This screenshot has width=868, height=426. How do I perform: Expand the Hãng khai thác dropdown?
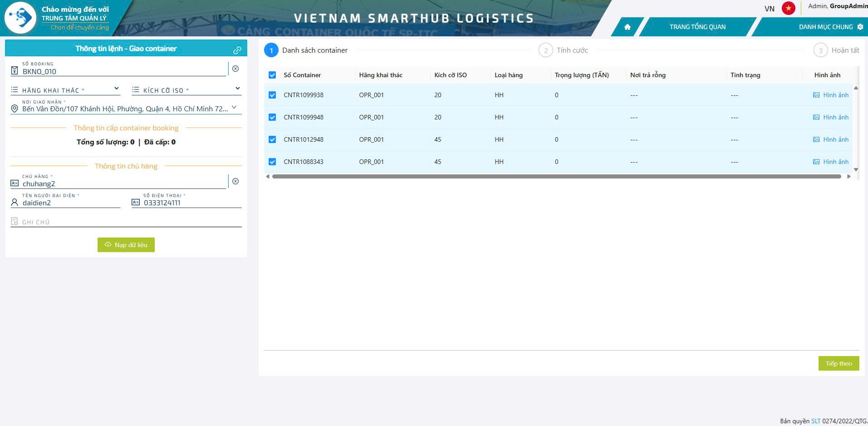pos(116,89)
